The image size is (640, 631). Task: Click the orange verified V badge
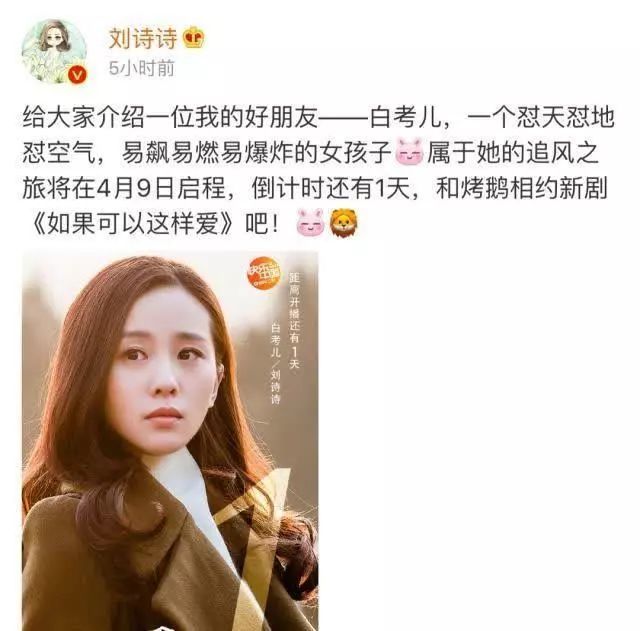coord(78,75)
